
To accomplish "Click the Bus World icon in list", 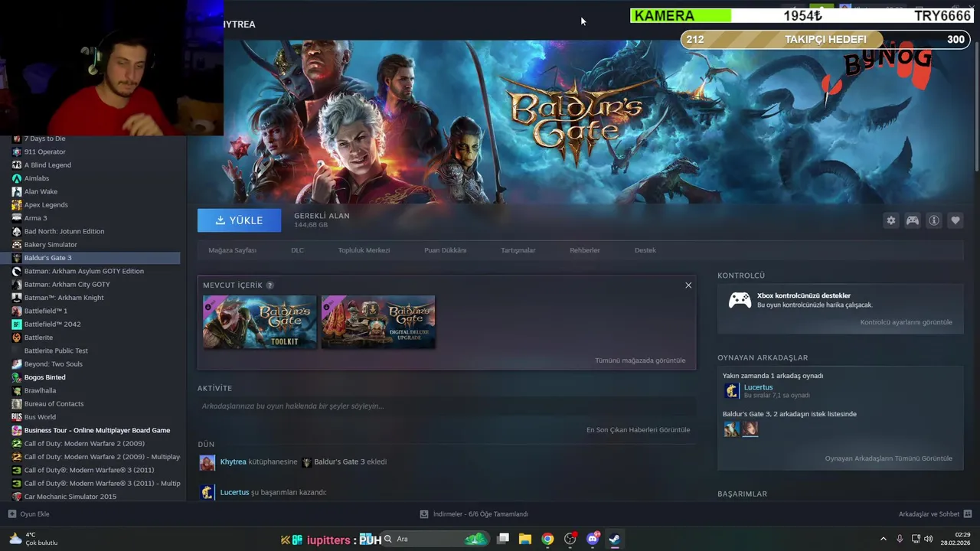I will (x=17, y=417).
